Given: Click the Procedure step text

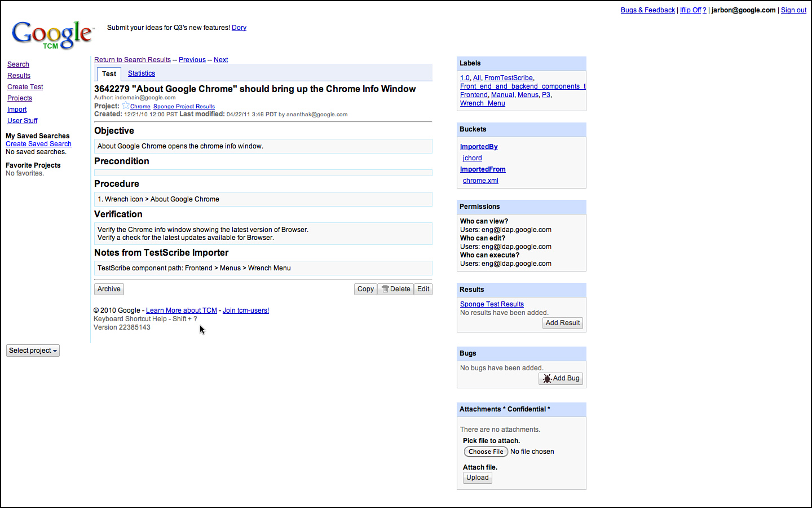Looking at the screenshot, I should pos(158,199).
